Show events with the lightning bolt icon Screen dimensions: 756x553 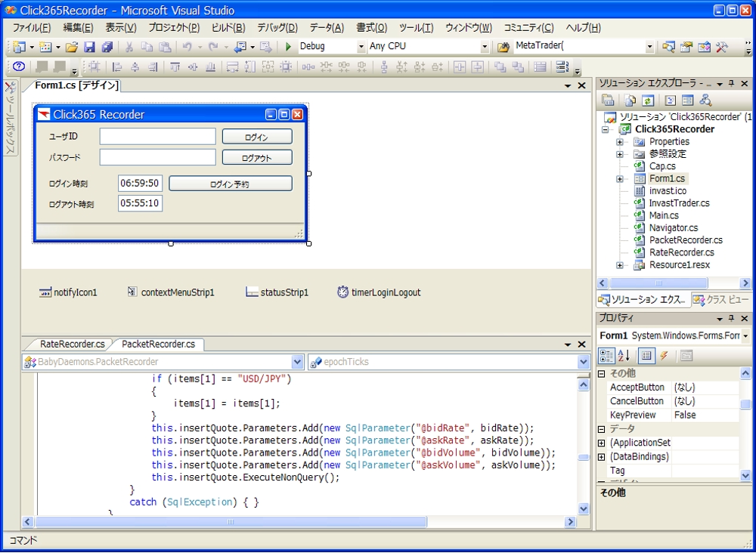click(664, 356)
